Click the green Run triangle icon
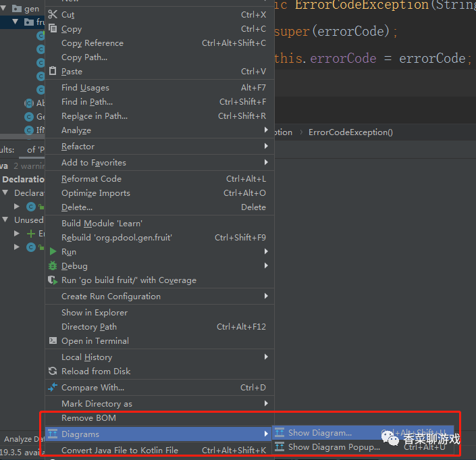Screen dimensions: 476x460 point(53,251)
